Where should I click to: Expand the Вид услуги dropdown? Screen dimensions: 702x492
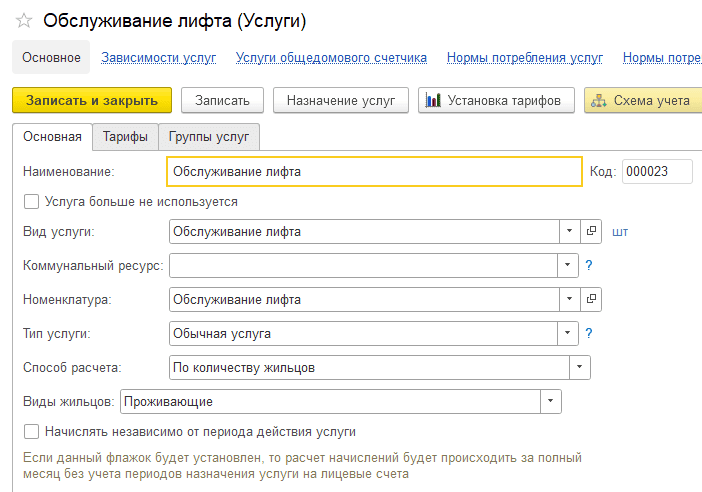(x=569, y=232)
